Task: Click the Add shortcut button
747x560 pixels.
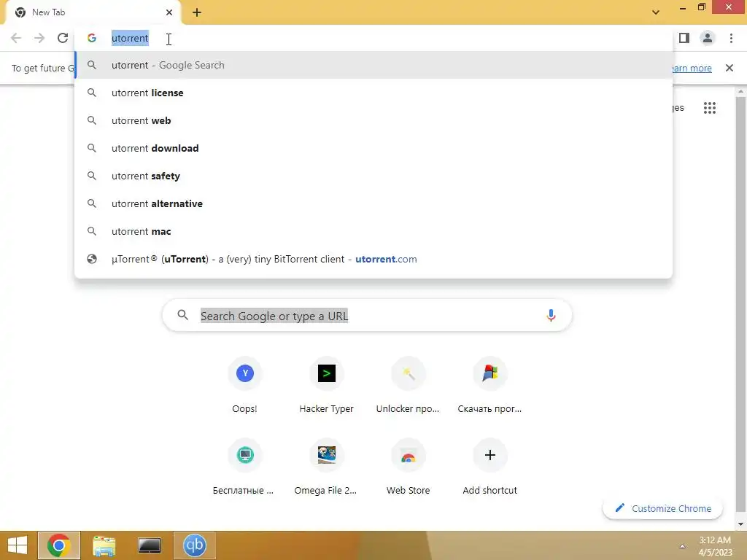Action: coord(489,467)
